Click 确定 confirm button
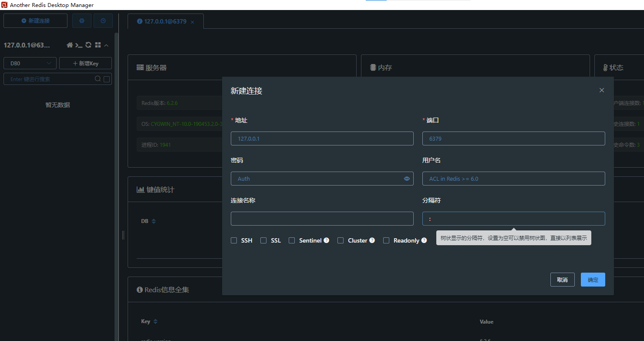Screen dimensions: 644x341 pos(593,280)
